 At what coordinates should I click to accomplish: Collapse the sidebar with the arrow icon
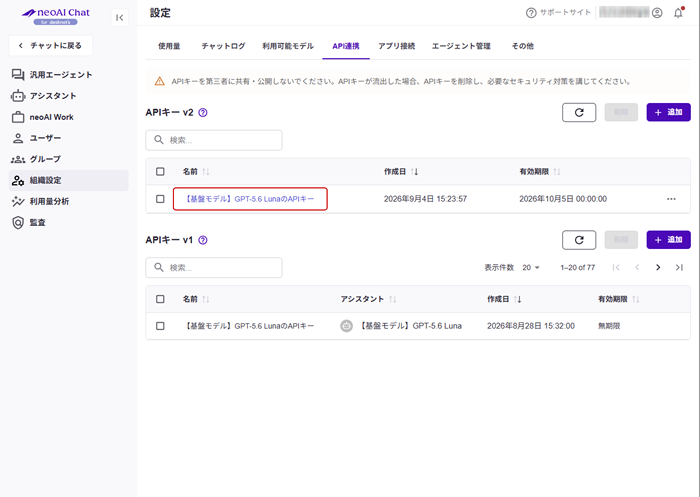(x=119, y=18)
